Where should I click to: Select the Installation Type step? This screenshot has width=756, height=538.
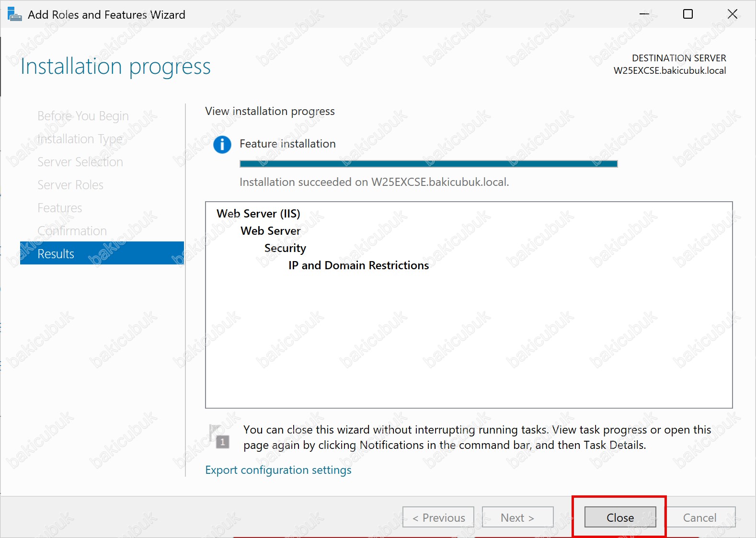pos(80,139)
